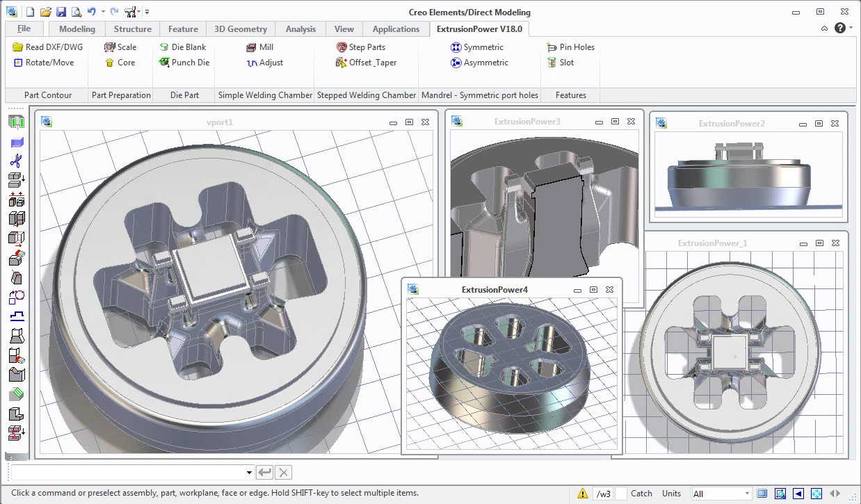Switch to the Modeling tab

coord(77,29)
